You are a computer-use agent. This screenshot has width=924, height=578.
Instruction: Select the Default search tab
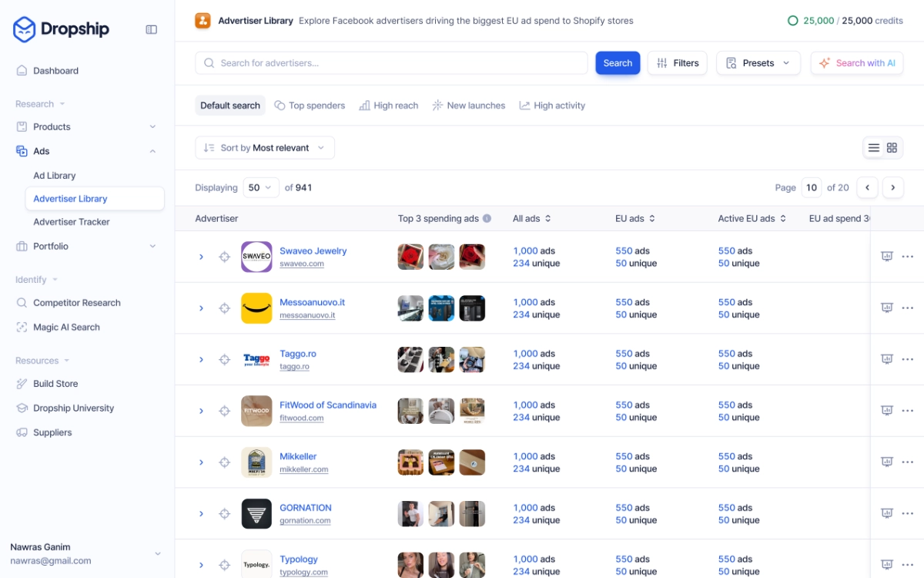click(x=230, y=106)
